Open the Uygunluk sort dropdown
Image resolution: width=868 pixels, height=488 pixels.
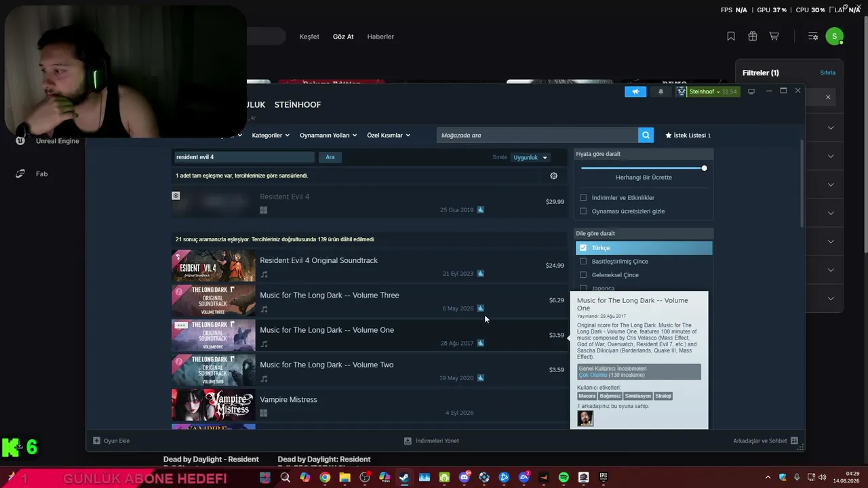(530, 157)
